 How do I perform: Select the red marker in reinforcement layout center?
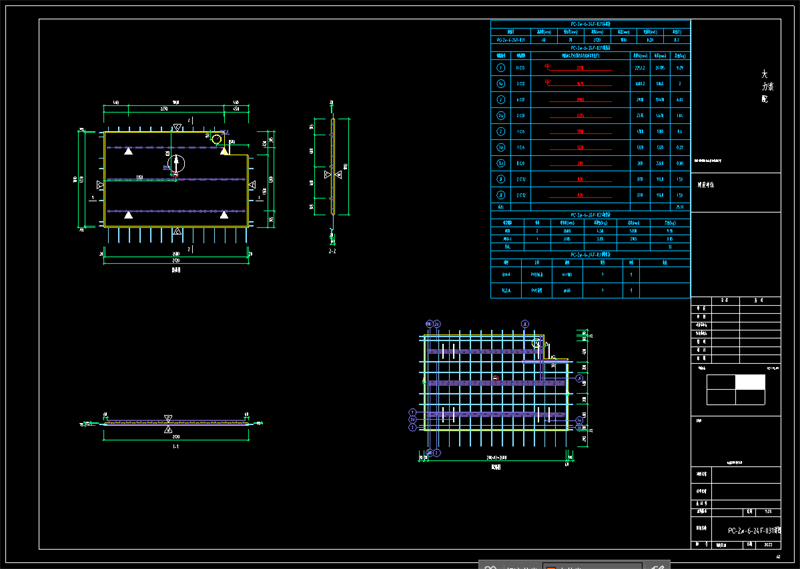click(495, 378)
